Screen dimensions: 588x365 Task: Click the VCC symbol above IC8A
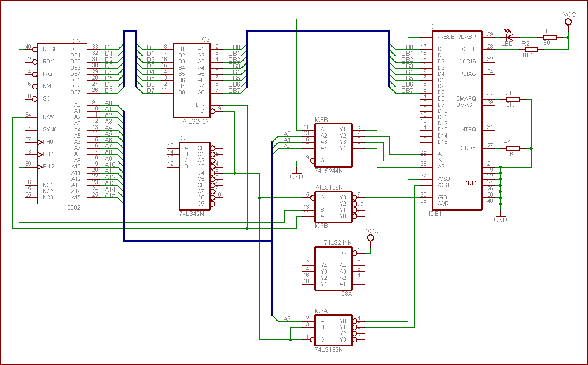pos(370,238)
